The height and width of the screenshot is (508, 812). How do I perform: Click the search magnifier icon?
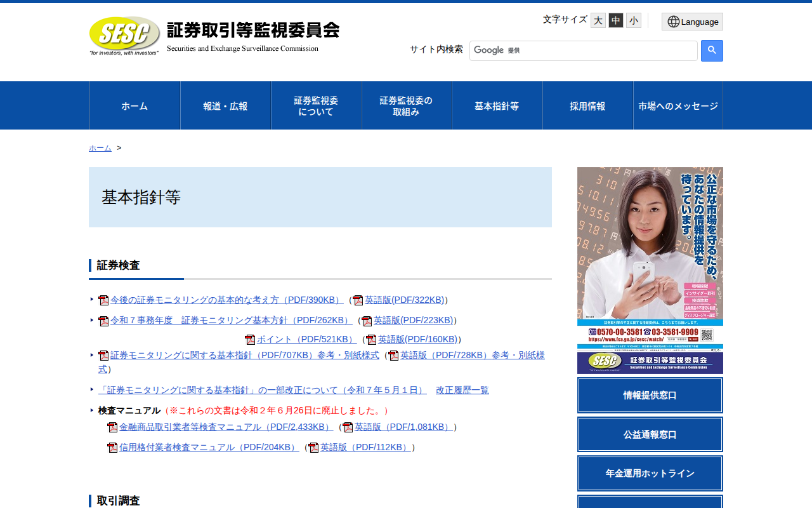pyautogui.click(x=711, y=51)
